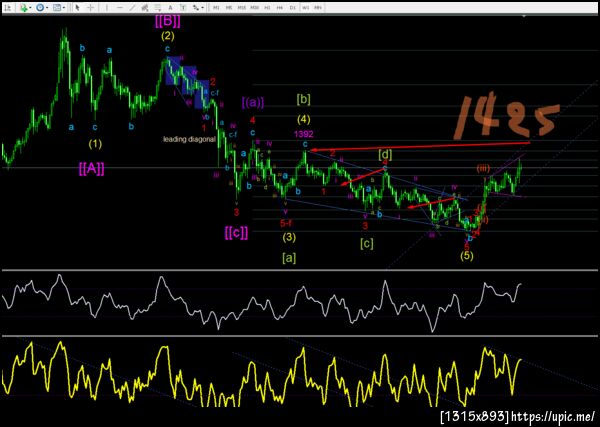Select the magenta "[[A]]" wave label

(91, 168)
